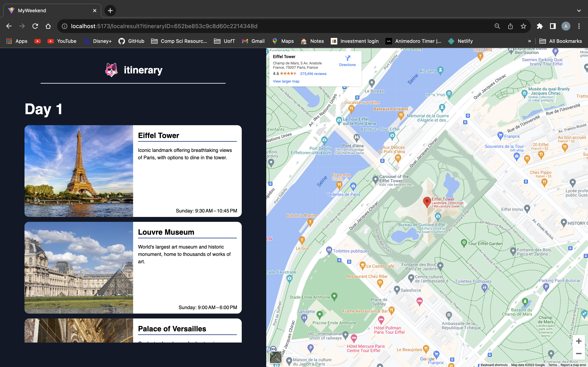Click the address bar URL field
The width and height of the screenshot is (588, 367).
point(267,26)
